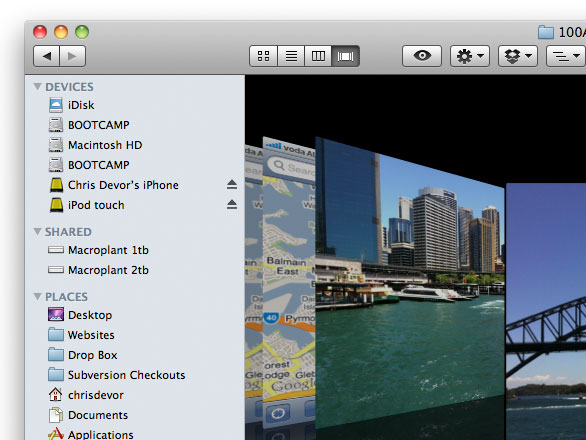The width and height of the screenshot is (586, 440).
Task: Open the arrange-by toolbar dropdown
Action: tap(566, 56)
